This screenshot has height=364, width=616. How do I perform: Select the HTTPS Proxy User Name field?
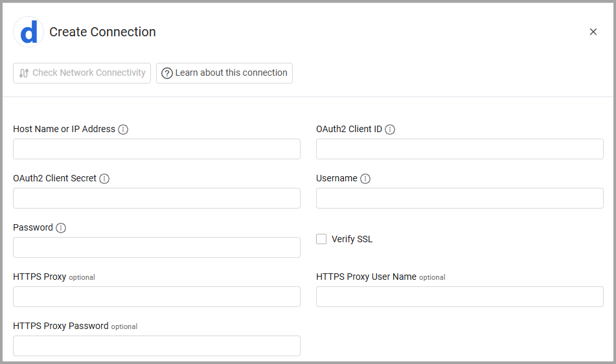pos(460,297)
